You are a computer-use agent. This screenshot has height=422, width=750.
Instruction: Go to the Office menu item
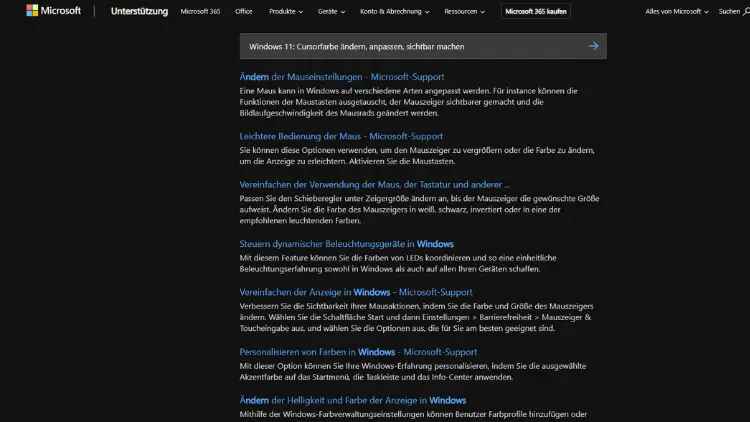pyautogui.click(x=243, y=11)
